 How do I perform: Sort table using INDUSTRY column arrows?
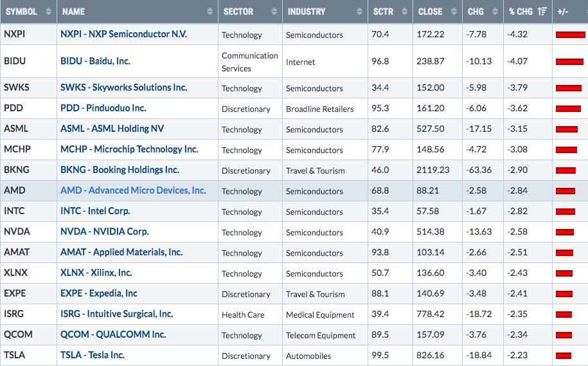359,12
